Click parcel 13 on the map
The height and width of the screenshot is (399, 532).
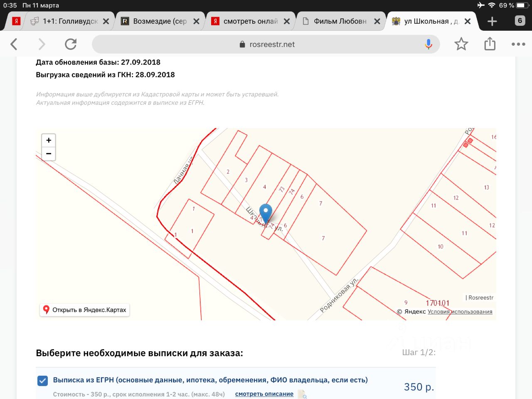pyautogui.click(x=486, y=187)
